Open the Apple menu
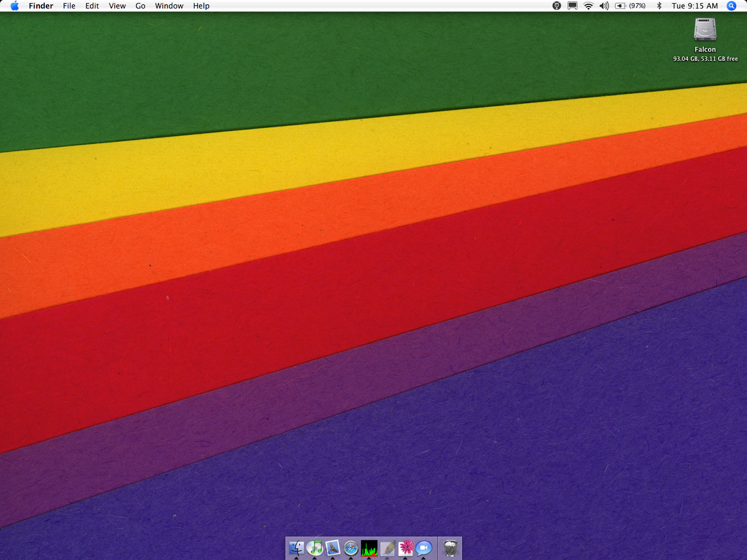Screen dimensions: 747x560 click(x=14, y=6)
